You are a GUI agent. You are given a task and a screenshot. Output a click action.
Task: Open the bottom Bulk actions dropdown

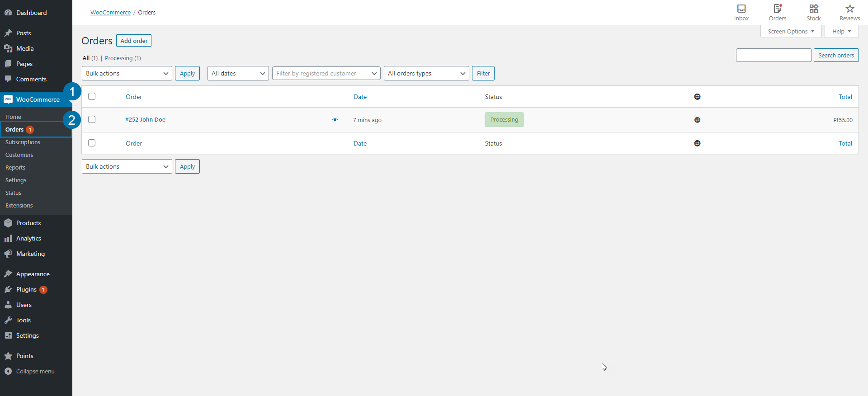127,166
